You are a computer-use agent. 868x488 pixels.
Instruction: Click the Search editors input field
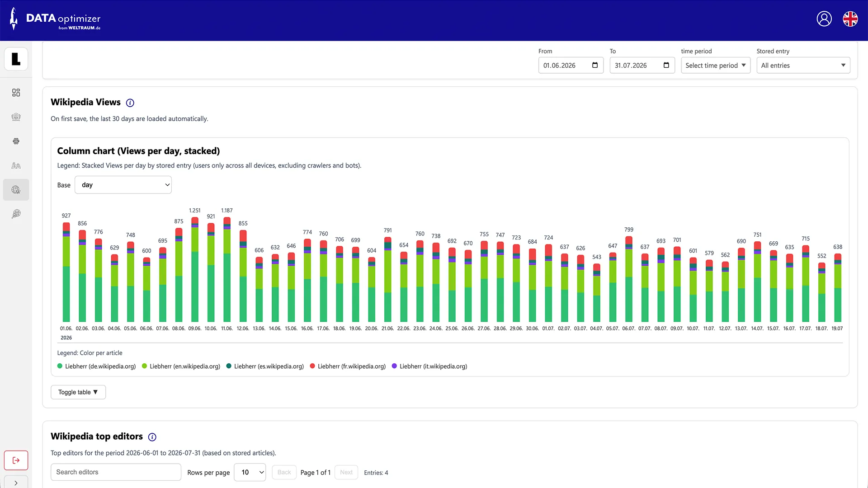pyautogui.click(x=116, y=472)
